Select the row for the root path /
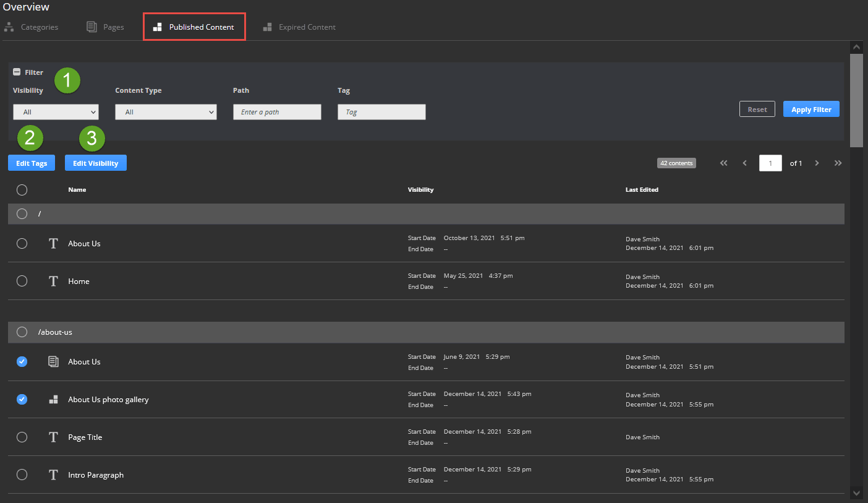This screenshot has width=868, height=503. (22, 213)
